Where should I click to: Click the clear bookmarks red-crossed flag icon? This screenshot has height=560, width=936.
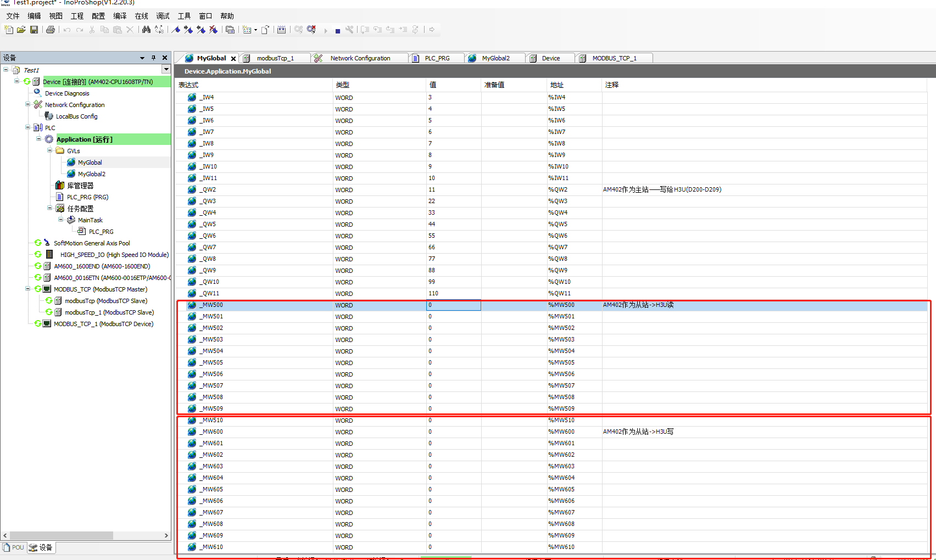tap(213, 30)
